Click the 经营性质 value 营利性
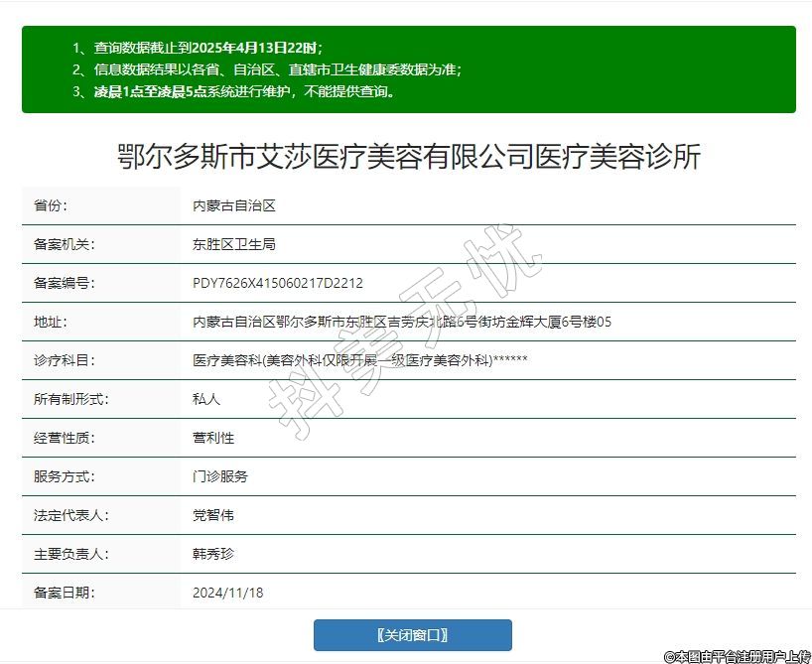 pyautogui.click(x=213, y=438)
